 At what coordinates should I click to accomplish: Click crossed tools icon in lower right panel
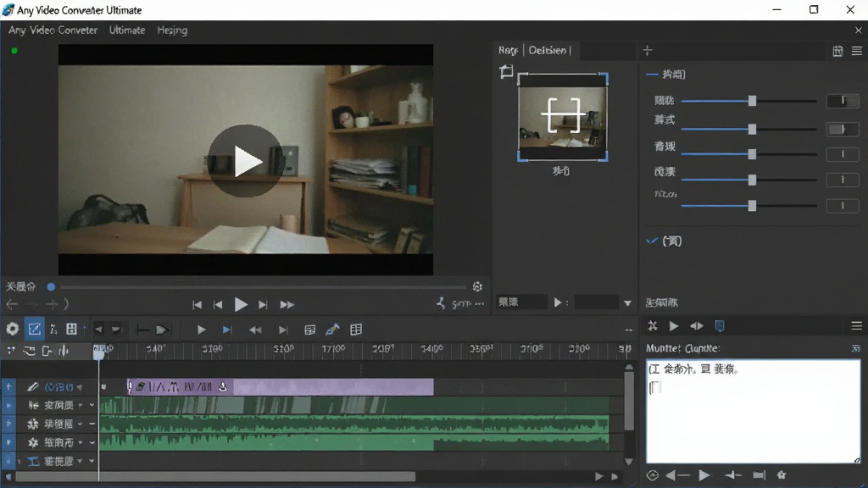[653, 326]
